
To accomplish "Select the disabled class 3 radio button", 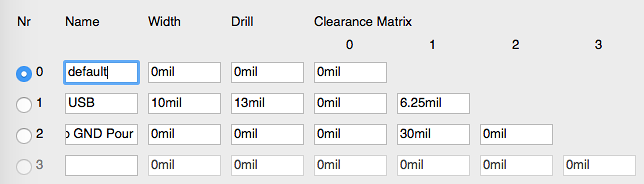I will (x=23, y=165).
